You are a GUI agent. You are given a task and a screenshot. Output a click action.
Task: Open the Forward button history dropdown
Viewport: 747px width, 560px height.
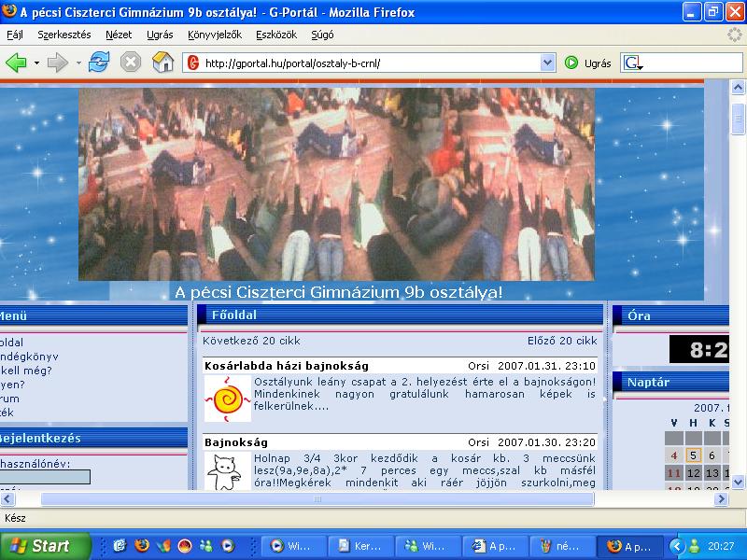point(78,63)
